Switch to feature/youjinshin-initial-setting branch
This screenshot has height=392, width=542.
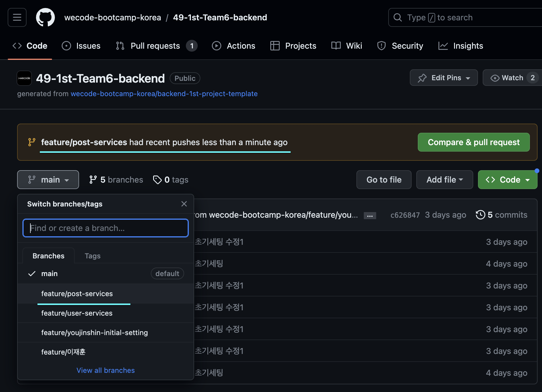pyautogui.click(x=106, y=332)
